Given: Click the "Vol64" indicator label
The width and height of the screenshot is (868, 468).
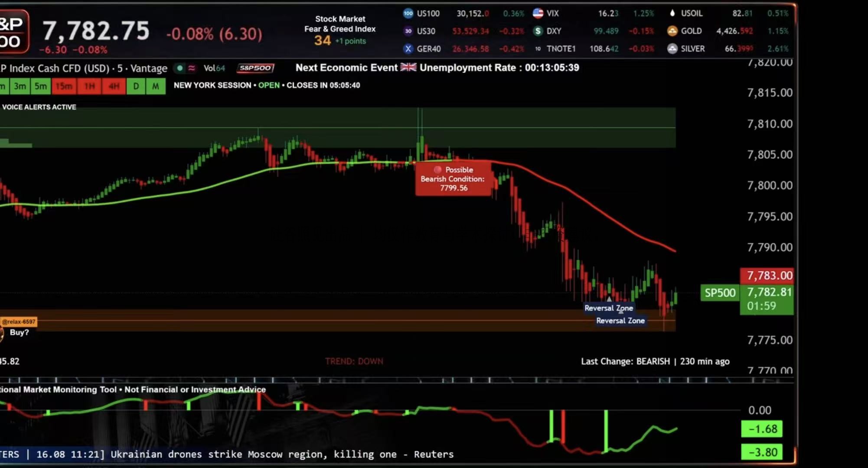Looking at the screenshot, I should point(214,68).
